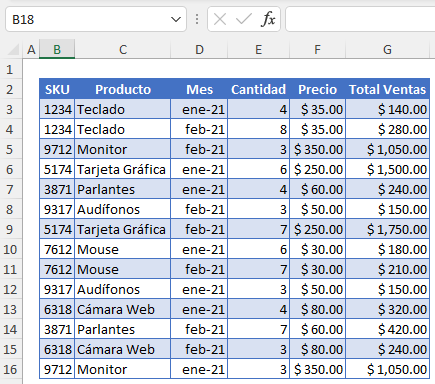Click the $ 140.00 total cell
435x384 pixels.
tap(387, 109)
